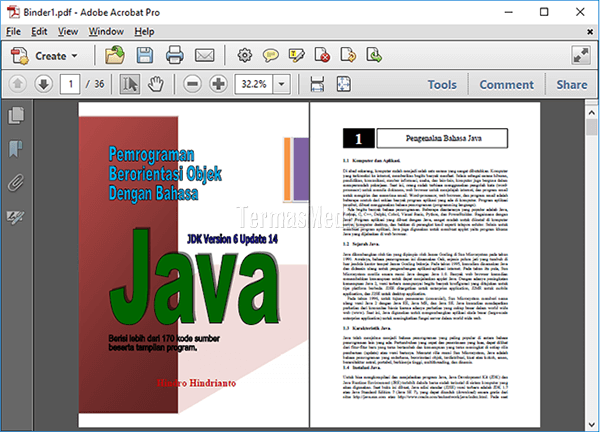Open the Comment pane
Screen dimensions: 600x432
(x=507, y=85)
